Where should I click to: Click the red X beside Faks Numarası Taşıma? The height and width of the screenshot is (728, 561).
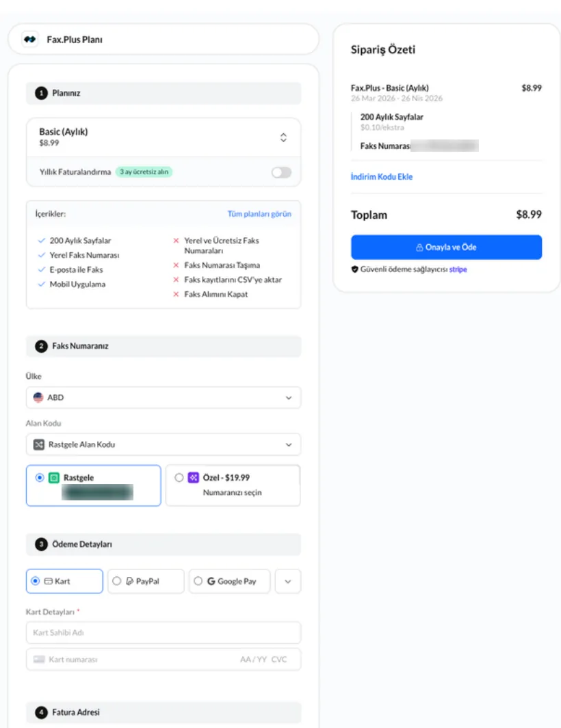pos(176,265)
